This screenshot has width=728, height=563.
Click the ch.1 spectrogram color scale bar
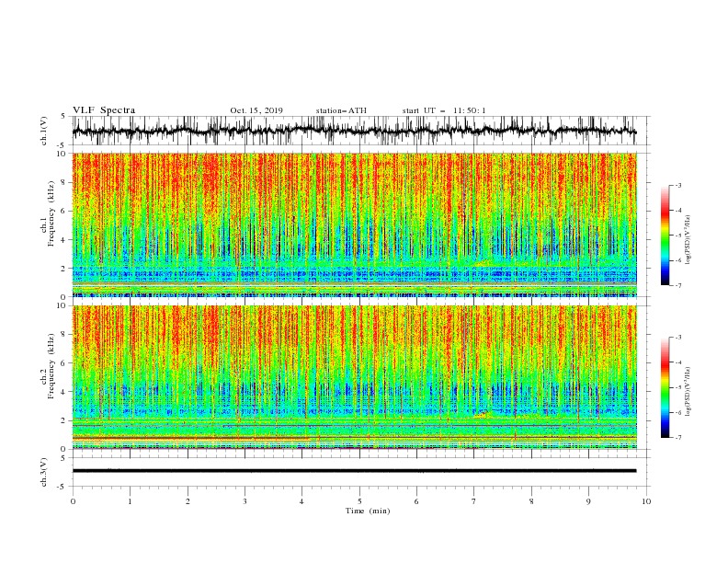pos(665,236)
